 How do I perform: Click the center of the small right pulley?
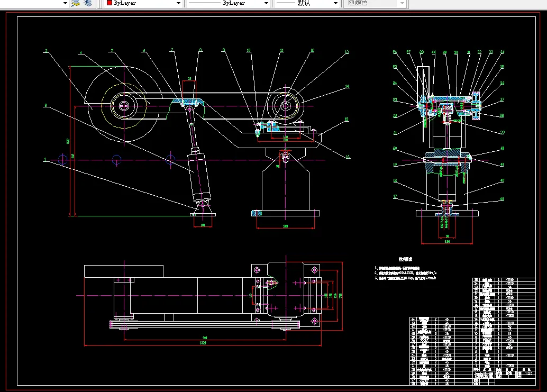click(x=286, y=106)
